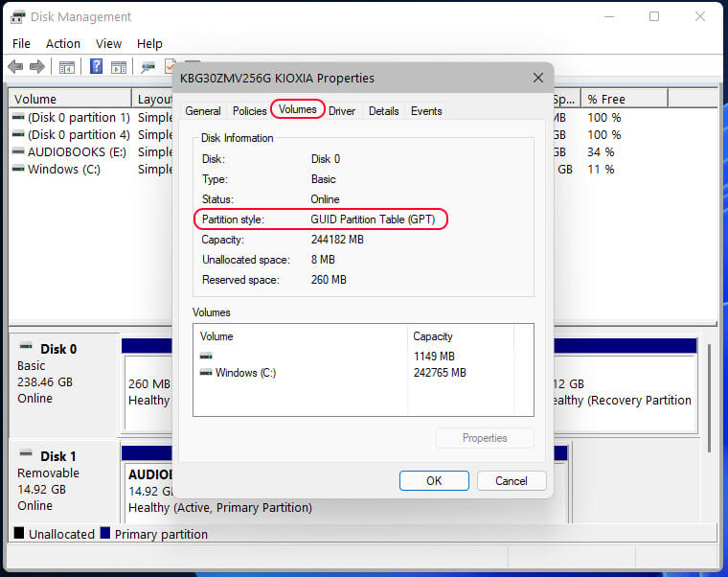Image resolution: width=728 pixels, height=577 pixels.
Task: Select the Volumes tab
Action: [x=298, y=109]
